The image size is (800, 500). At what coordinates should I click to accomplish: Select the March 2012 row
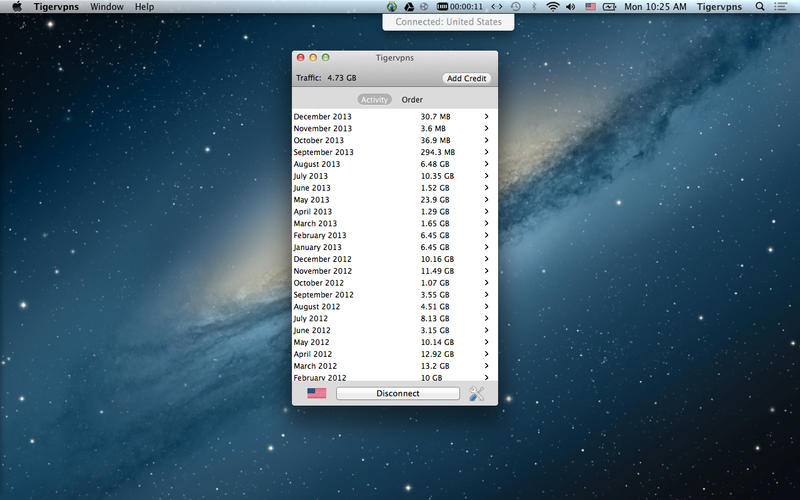(x=394, y=365)
